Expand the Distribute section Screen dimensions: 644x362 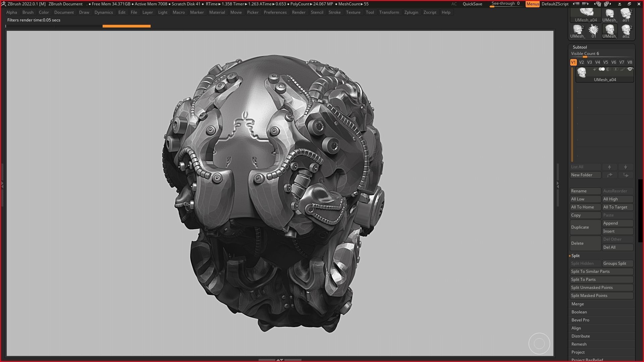tap(581, 336)
